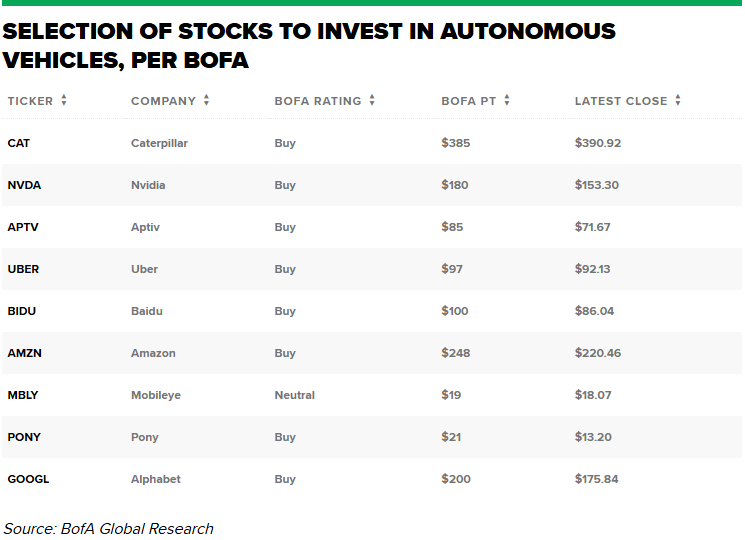Screen dimensions: 745x540
Task: Click the Baidu $100 price target
Action: pos(454,311)
